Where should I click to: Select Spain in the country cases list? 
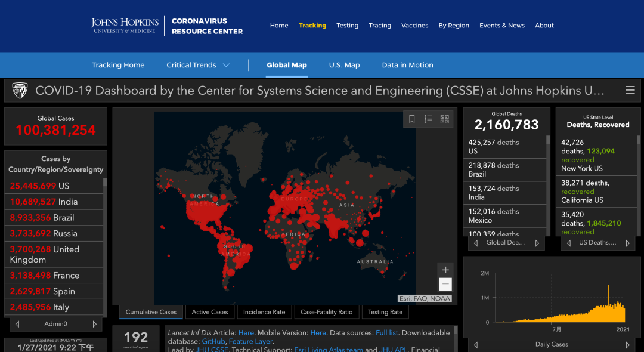[x=54, y=291]
